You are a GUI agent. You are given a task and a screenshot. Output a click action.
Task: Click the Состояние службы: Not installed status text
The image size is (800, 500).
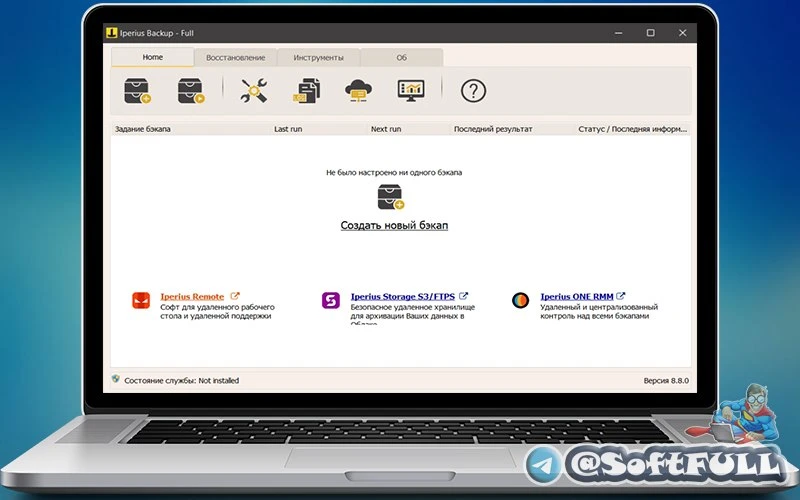pos(182,381)
